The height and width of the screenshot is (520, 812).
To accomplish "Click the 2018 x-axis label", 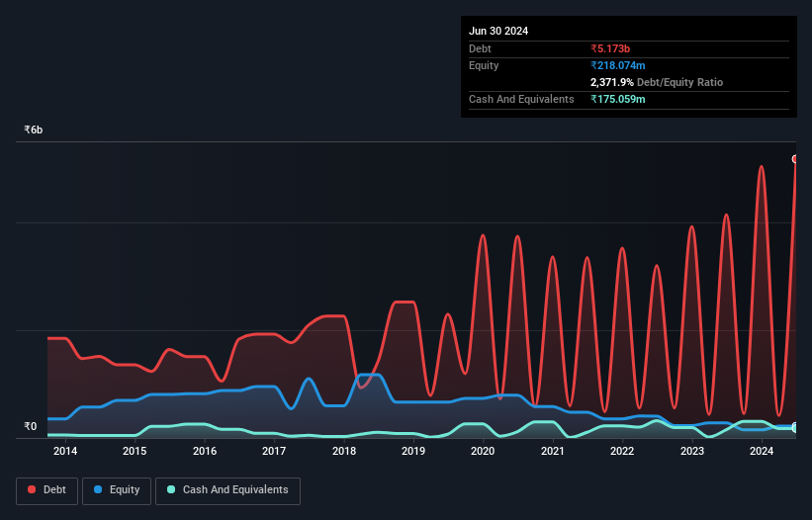I will 344,451.
